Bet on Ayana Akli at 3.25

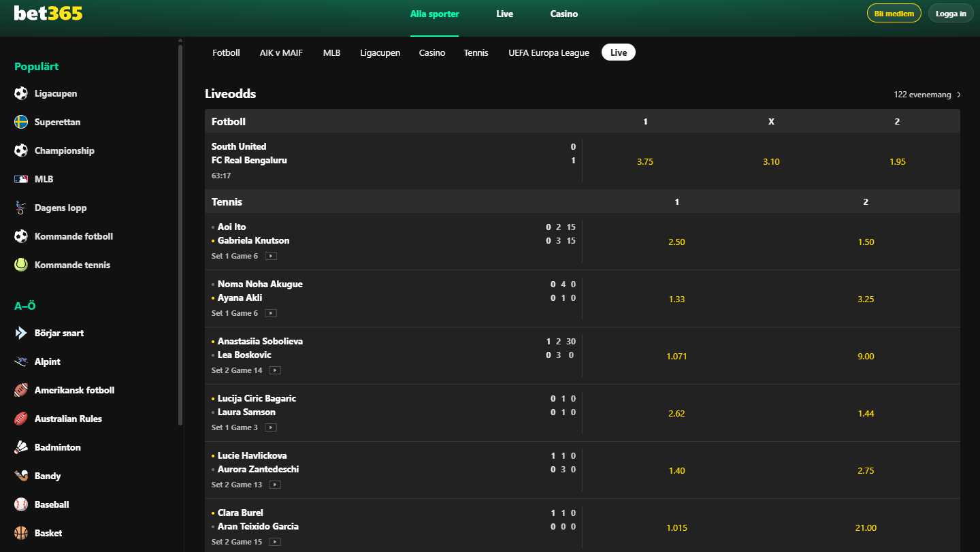click(866, 299)
